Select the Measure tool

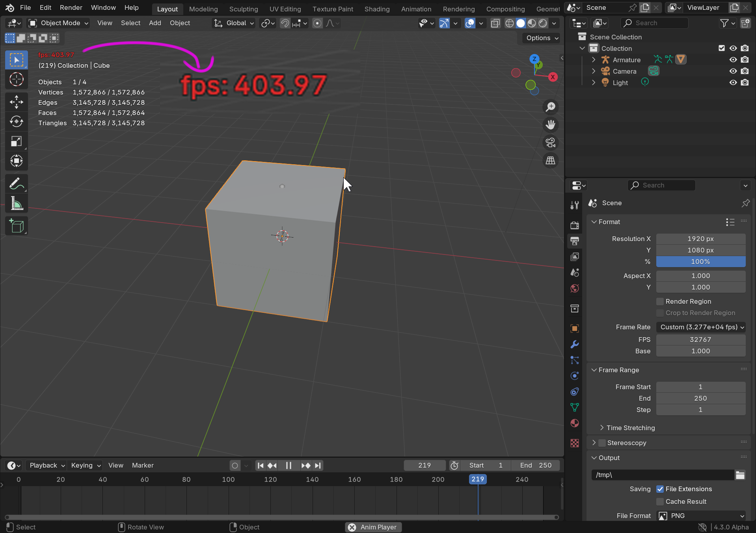pos(16,203)
